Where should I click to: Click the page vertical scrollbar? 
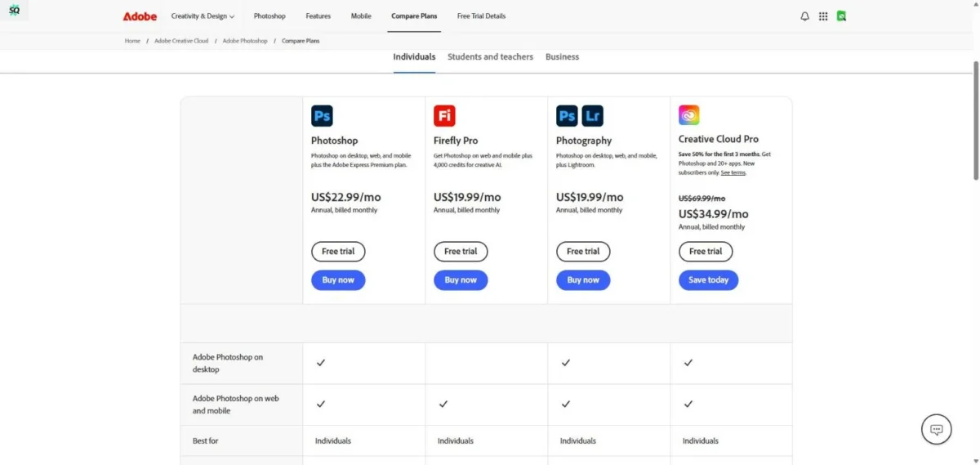pyautogui.click(x=975, y=120)
